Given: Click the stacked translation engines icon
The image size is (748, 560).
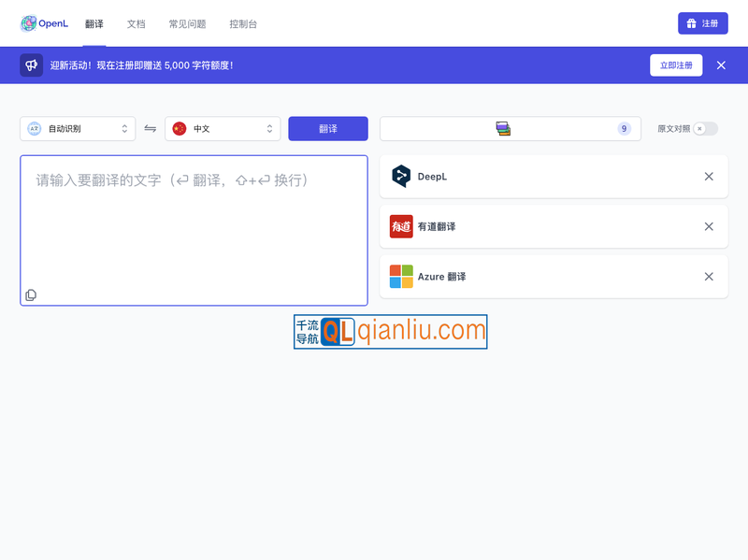Looking at the screenshot, I should [x=502, y=128].
